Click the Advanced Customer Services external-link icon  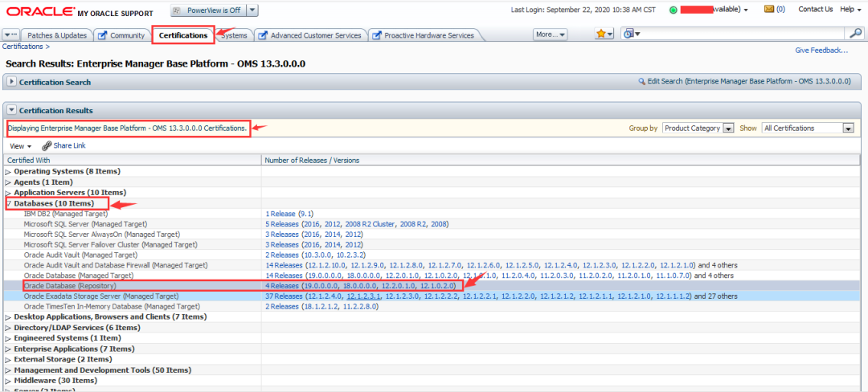(262, 35)
